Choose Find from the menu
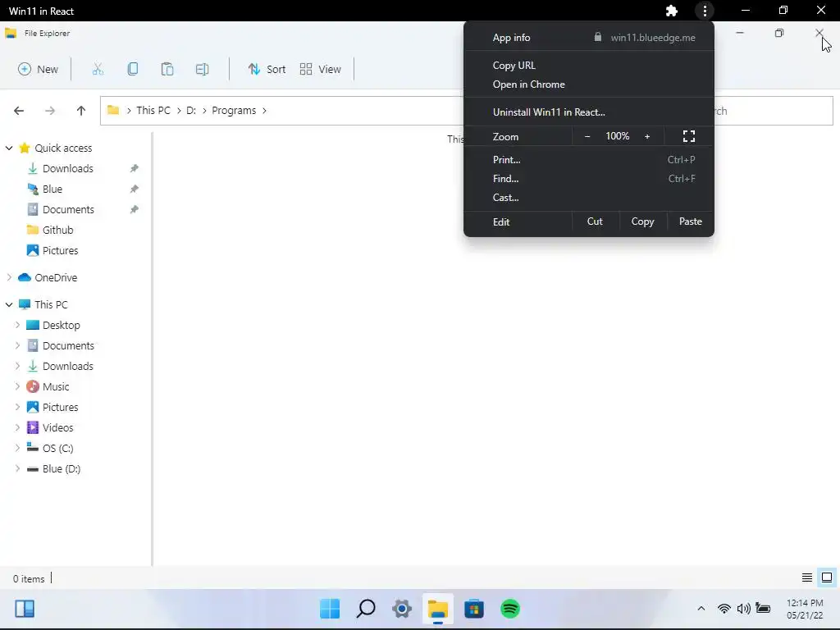Image resolution: width=840 pixels, height=630 pixels. tap(589, 178)
